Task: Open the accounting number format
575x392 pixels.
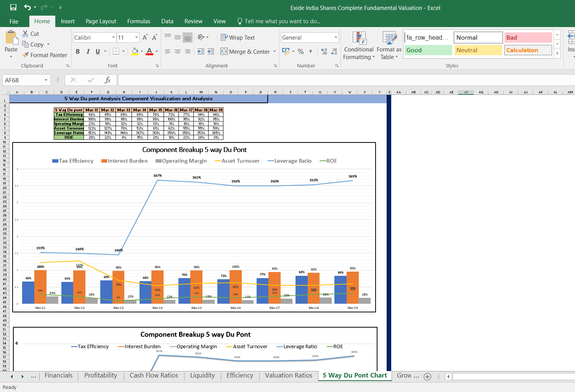Action: pyautogui.click(x=286, y=51)
